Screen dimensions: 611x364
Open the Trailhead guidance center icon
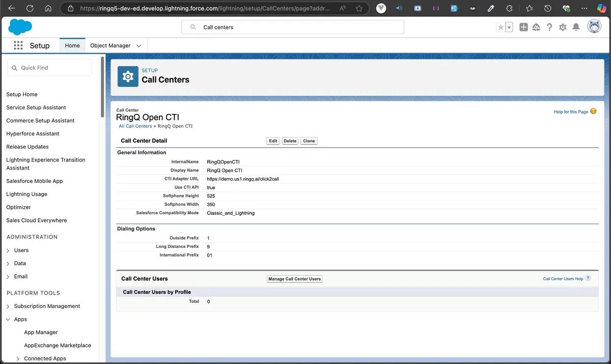coord(536,27)
